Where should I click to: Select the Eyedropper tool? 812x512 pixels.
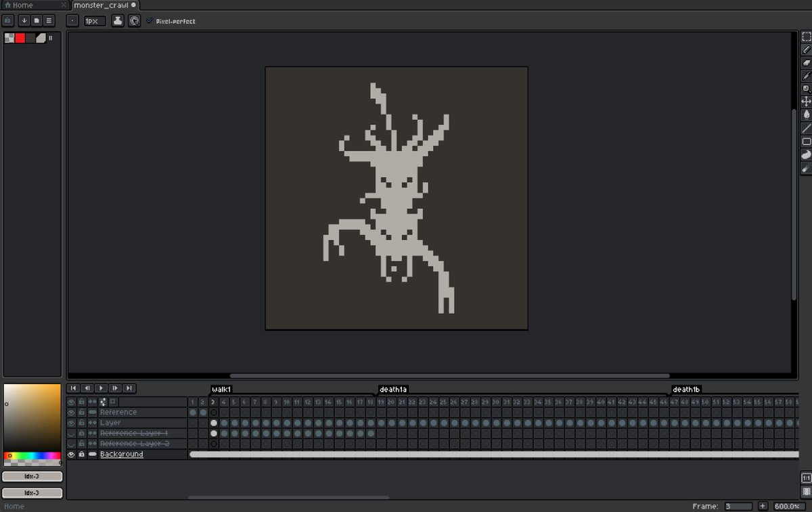click(806, 76)
